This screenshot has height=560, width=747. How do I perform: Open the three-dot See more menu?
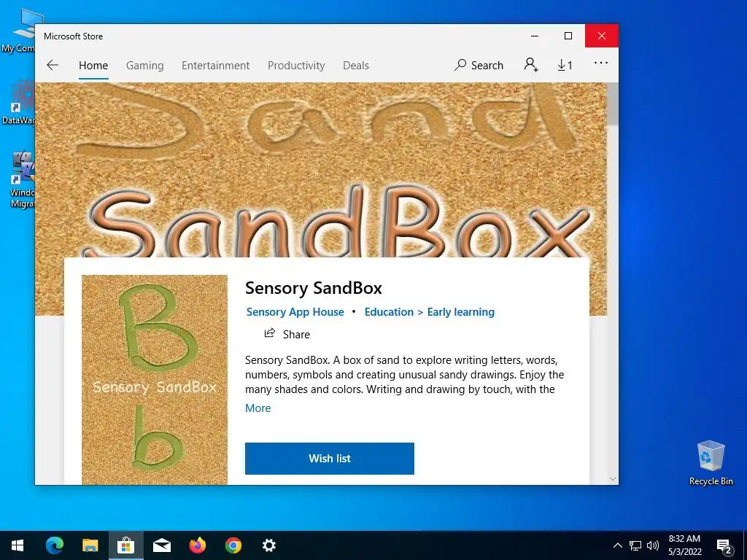point(601,63)
